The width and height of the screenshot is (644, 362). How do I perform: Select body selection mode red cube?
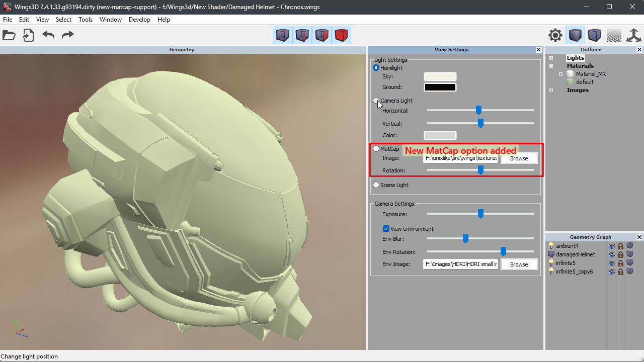coord(342,35)
